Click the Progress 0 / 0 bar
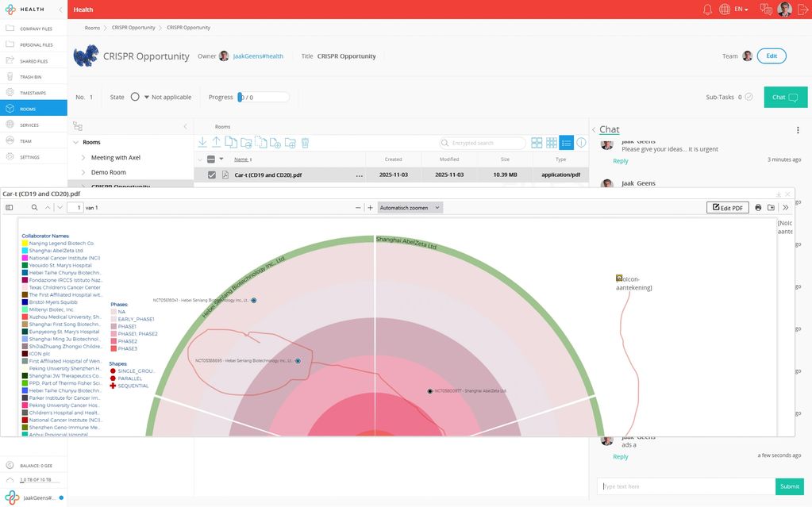Image resolution: width=812 pixels, height=507 pixels. pos(264,97)
